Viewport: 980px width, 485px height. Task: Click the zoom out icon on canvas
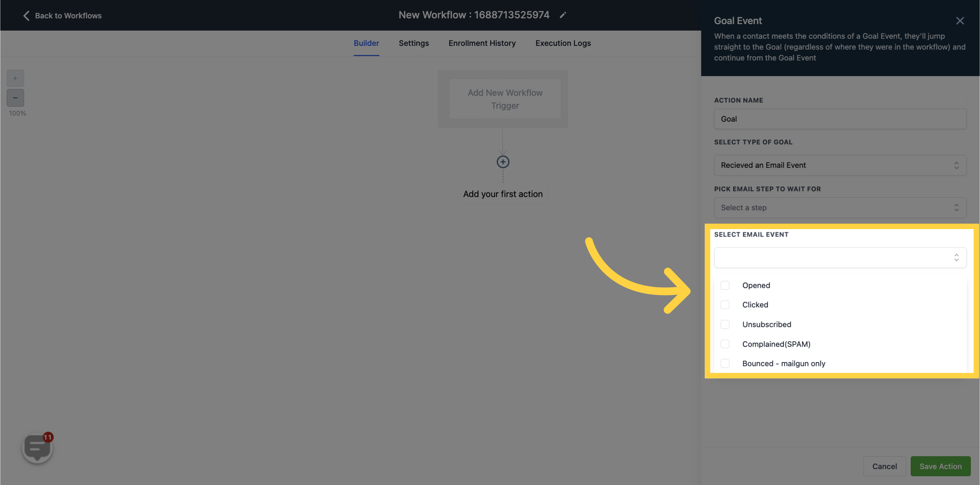pyautogui.click(x=15, y=98)
